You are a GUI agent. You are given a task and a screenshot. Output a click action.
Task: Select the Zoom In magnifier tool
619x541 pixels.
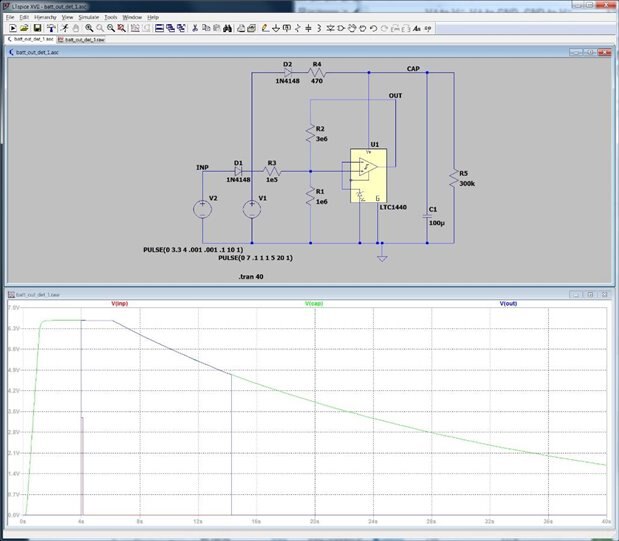pyautogui.click(x=88, y=28)
